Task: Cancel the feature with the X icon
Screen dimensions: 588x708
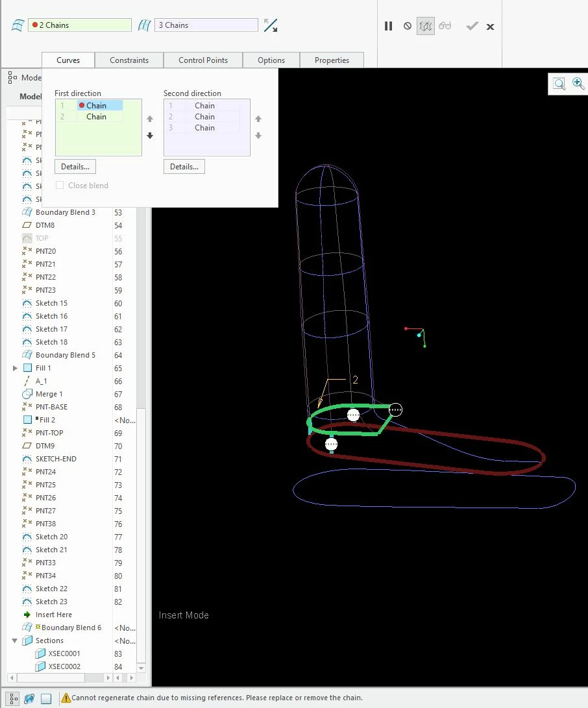Action: click(491, 27)
